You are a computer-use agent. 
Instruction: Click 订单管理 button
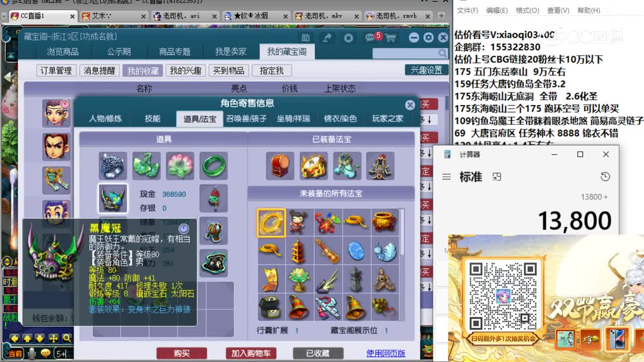click(56, 71)
